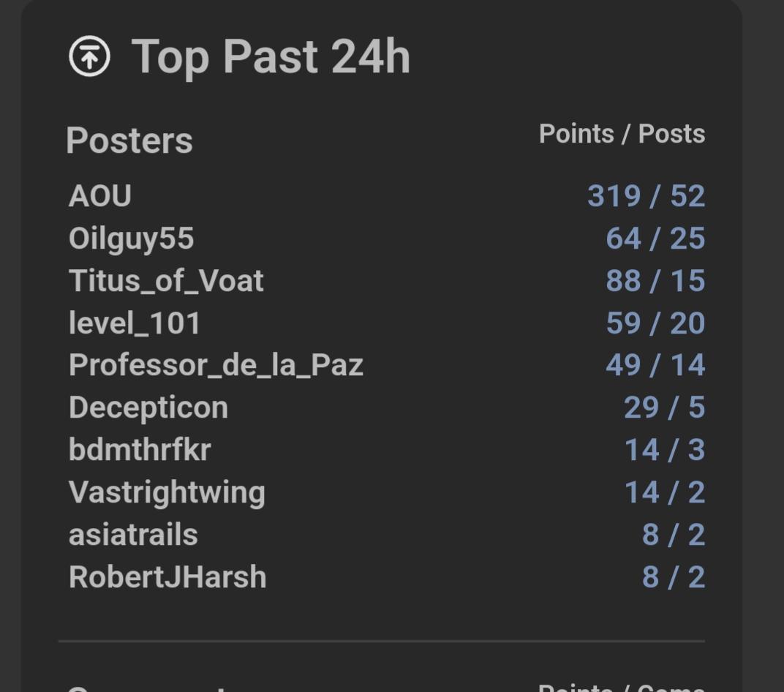Click the upward arrow Top icon
This screenshot has height=692, width=784.
[x=89, y=57]
